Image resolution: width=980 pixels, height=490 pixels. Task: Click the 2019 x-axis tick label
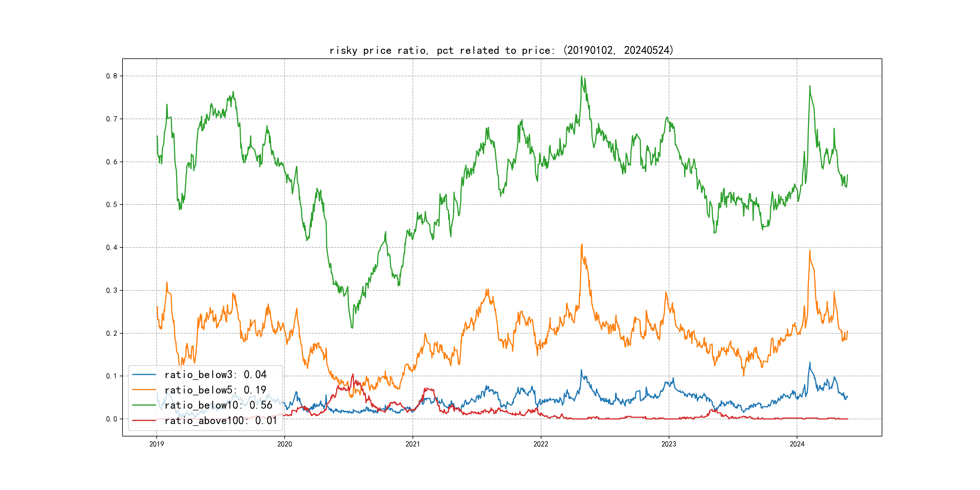156,444
